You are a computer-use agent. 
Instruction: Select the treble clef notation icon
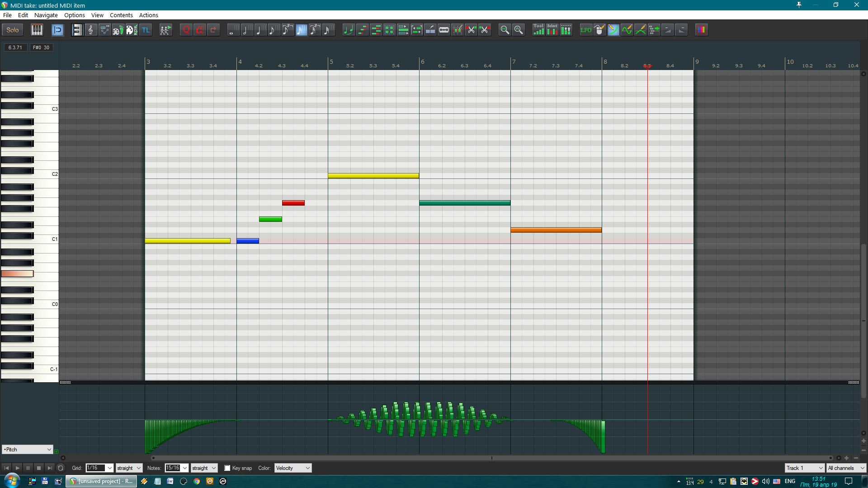(91, 30)
